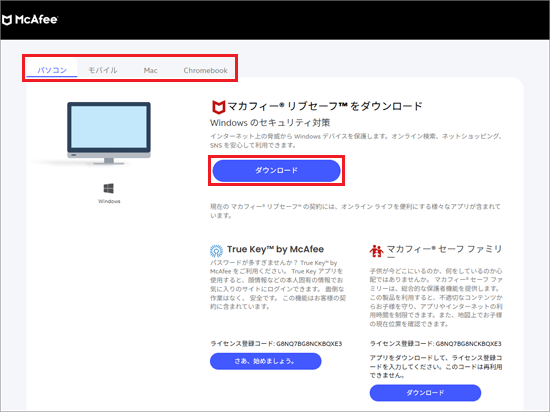Image resolution: width=550 pixels, height=412 pixels.
Task: Click the license code under セーフ ファミリー
Action: [469, 344]
